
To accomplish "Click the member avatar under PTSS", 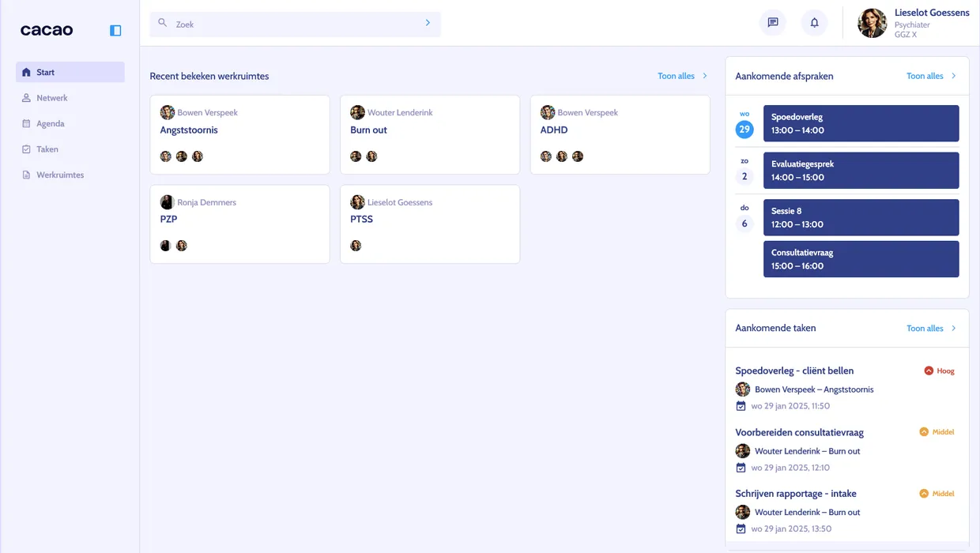I will 356,246.
